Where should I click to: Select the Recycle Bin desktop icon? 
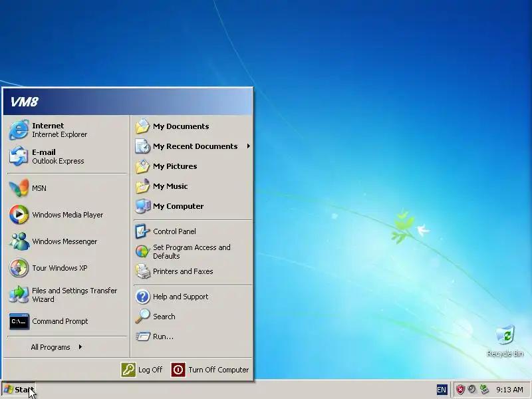point(505,335)
